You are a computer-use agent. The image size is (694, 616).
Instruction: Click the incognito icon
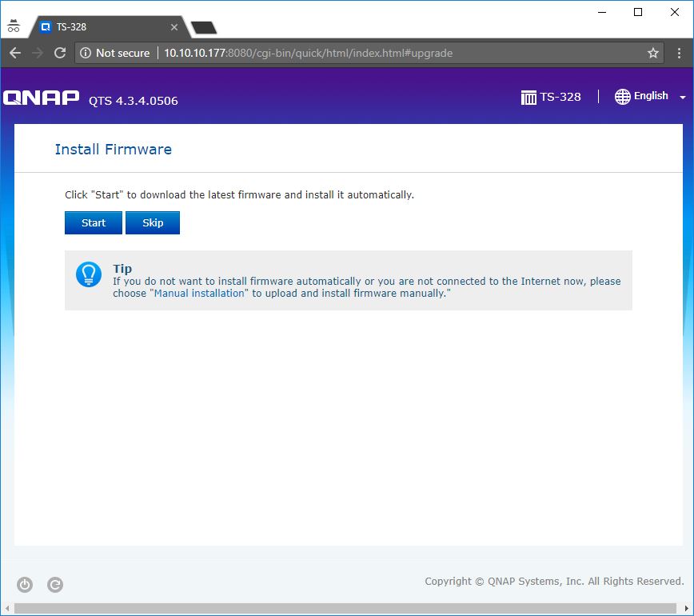click(x=14, y=26)
